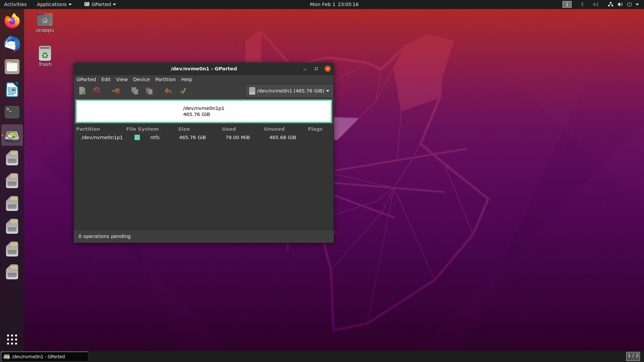Click the power icon in the top bar
This screenshot has width=644, height=362.
(629, 4)
